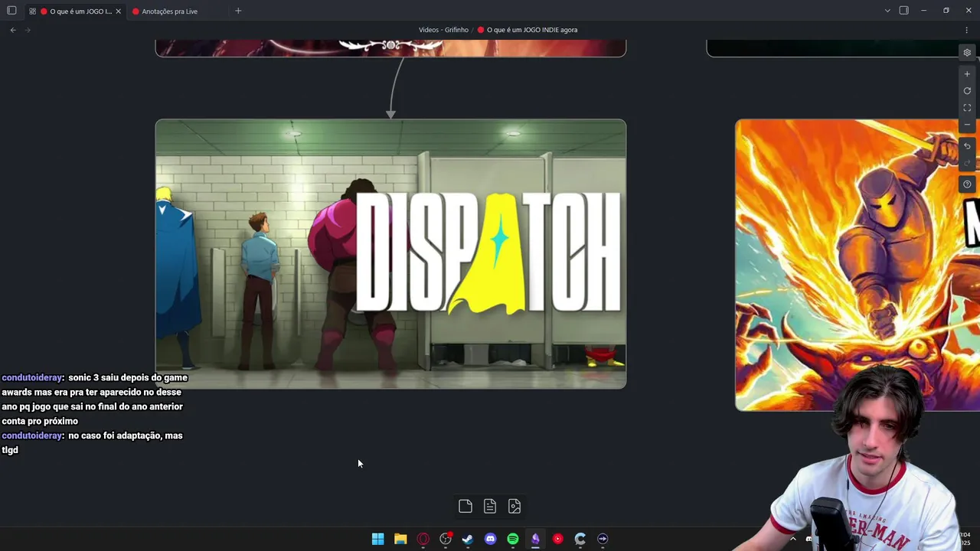This screenshot has width=980, height=551.
Task: Open canvas settings gear
Action: pyautogui.click(x=967, y=53)
